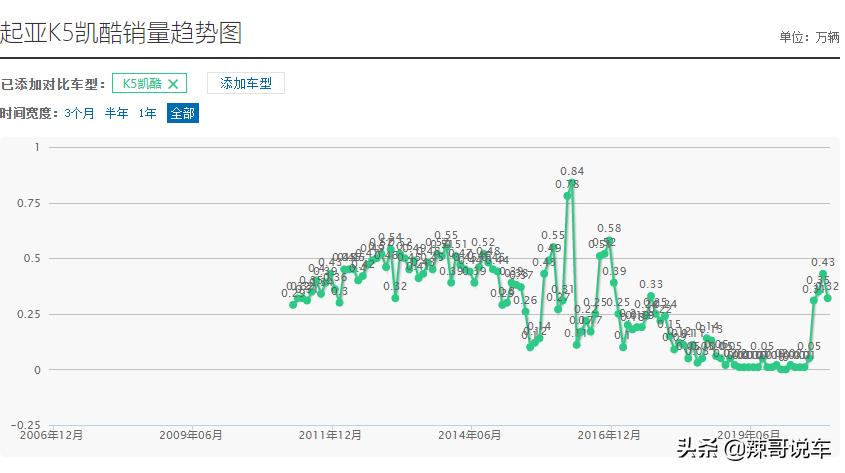Click the 添加车型 button
Image resolution: width=845 pixels, height=473 pixels.
[246, 84]
